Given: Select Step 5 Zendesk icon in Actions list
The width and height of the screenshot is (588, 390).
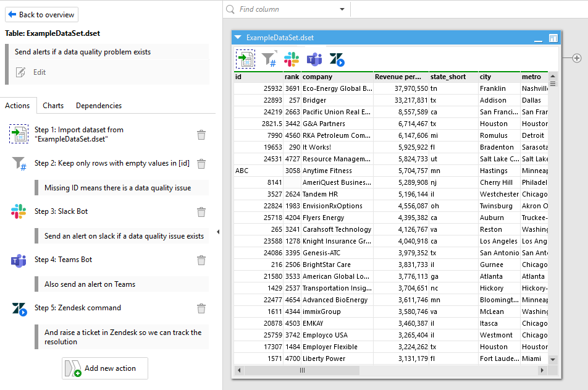Looking at the screenshot, I should point(19,308).
